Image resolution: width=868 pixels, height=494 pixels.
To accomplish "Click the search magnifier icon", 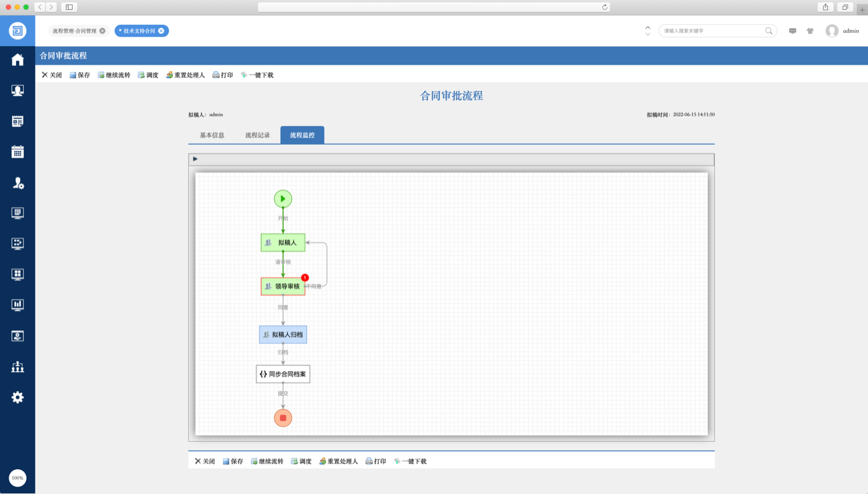I will (769, 31).
